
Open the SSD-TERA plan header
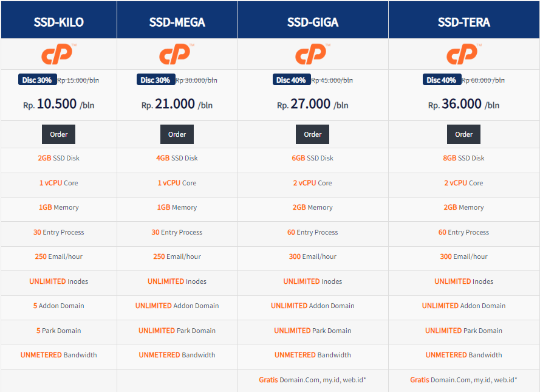point(463,19)
